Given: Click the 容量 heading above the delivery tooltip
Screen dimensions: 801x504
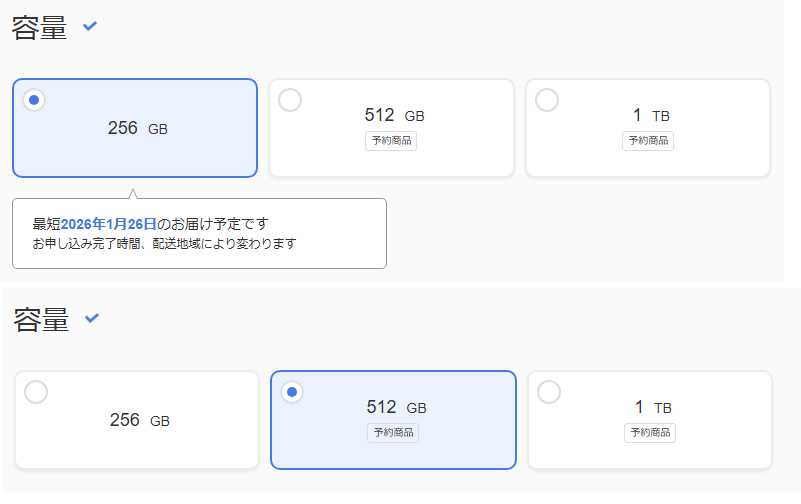Looking at the screenshot, I should pyautogui.click(x=39, y=27).
